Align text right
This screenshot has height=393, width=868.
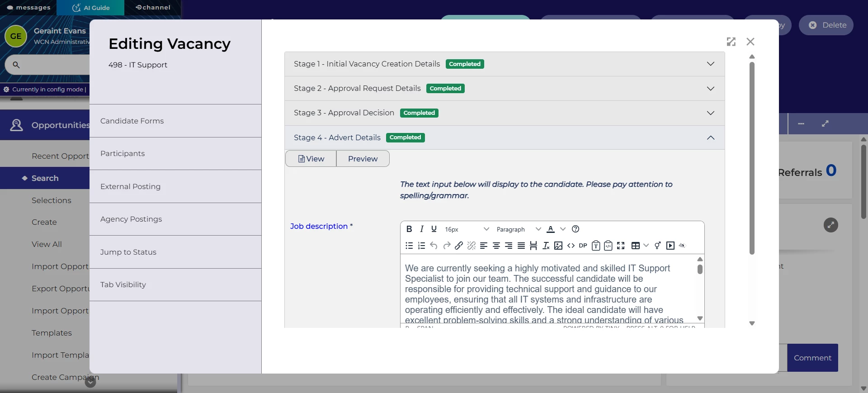(x=509, y=246)
